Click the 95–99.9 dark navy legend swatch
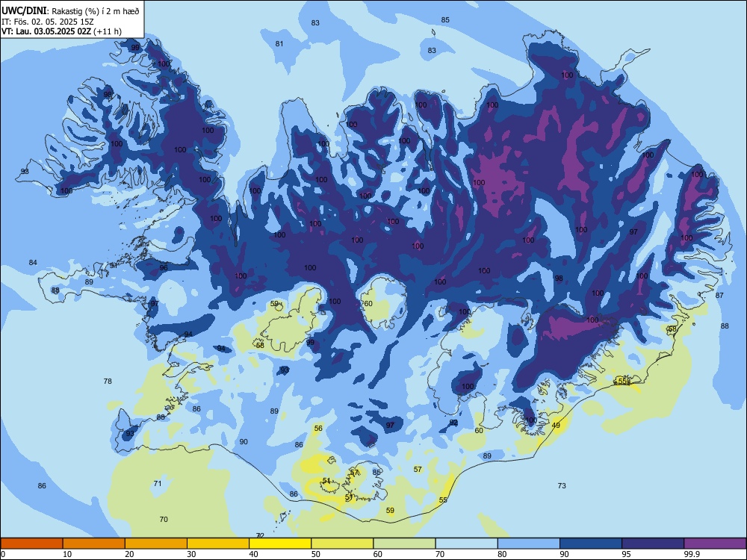 click(653, 544)
